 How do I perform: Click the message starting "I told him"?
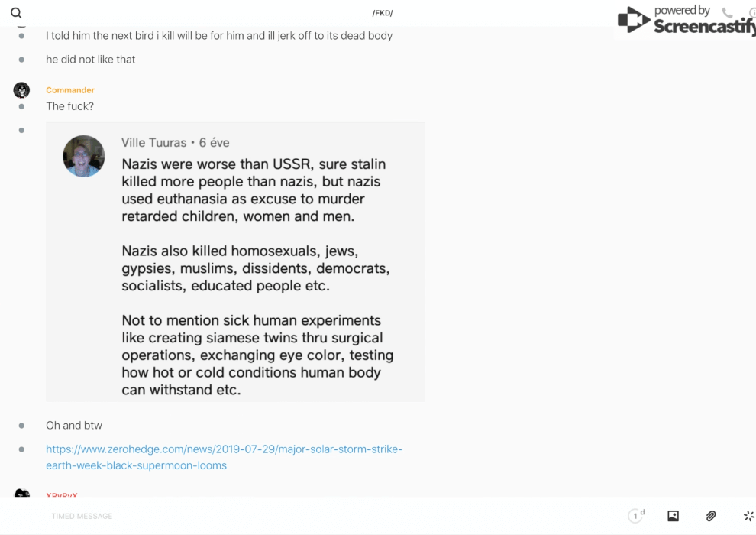click(219, 35)
